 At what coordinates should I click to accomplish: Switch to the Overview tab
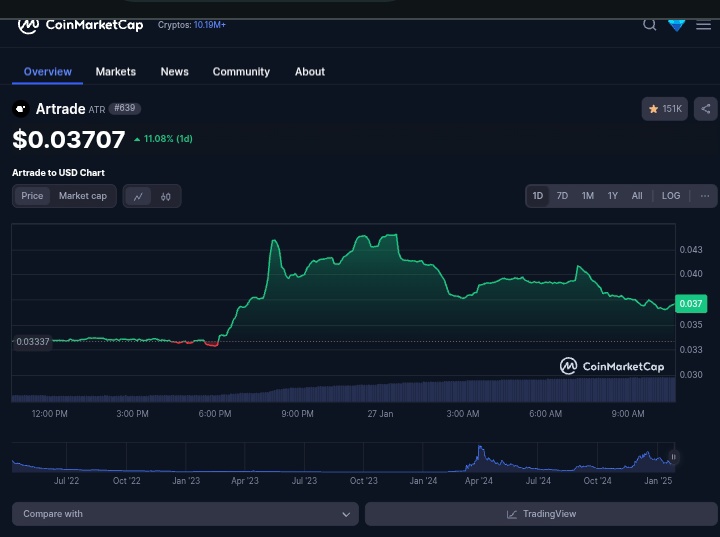click(48, 72)
